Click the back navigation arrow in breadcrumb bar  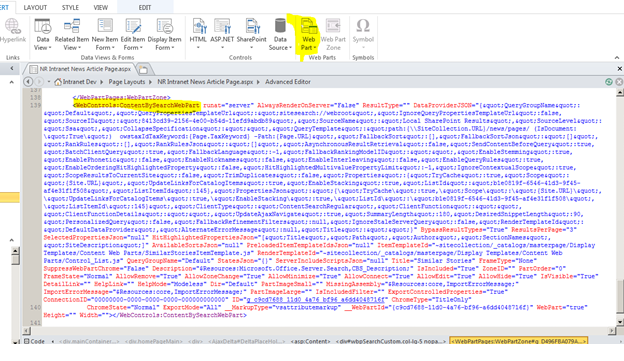(x=28, y=82)
